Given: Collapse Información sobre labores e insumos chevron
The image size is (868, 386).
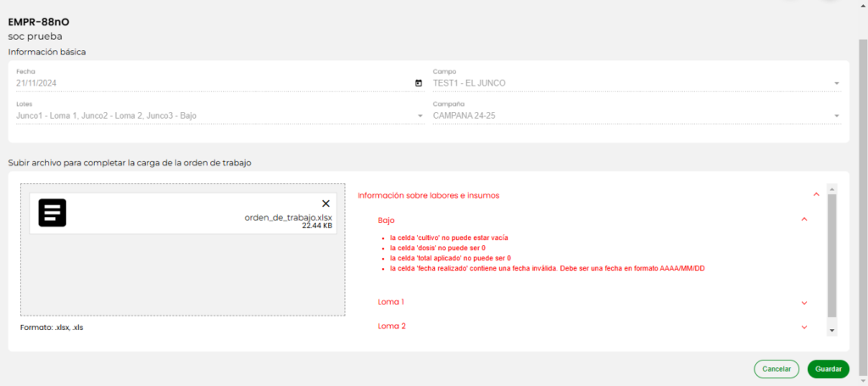Looking at the screenshot, I should pyautogui.click(x=815, y=195).
